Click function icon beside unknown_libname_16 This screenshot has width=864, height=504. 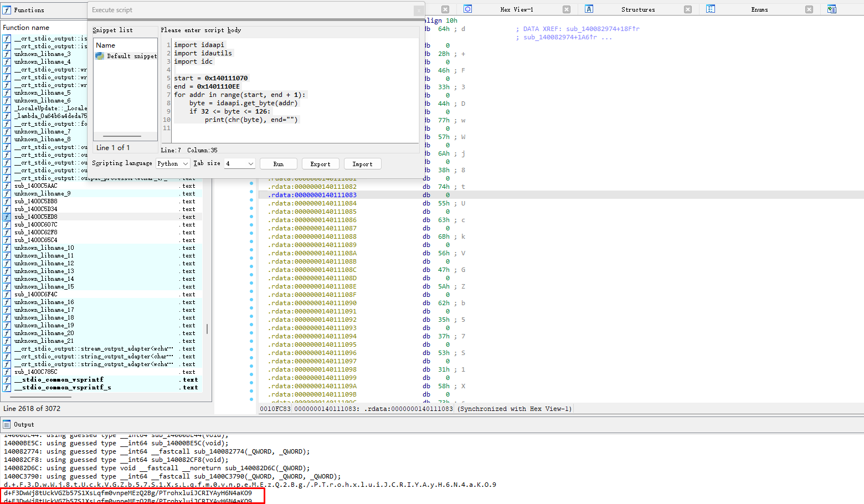(x=7, y=302)
